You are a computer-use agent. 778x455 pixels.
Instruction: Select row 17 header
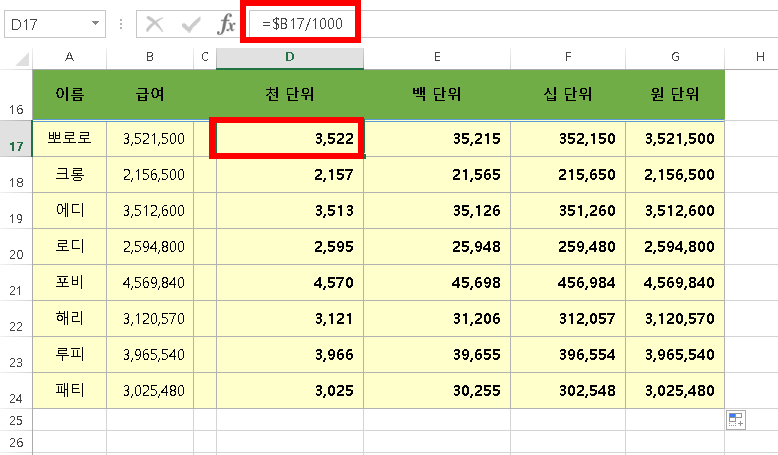(16, 138)
